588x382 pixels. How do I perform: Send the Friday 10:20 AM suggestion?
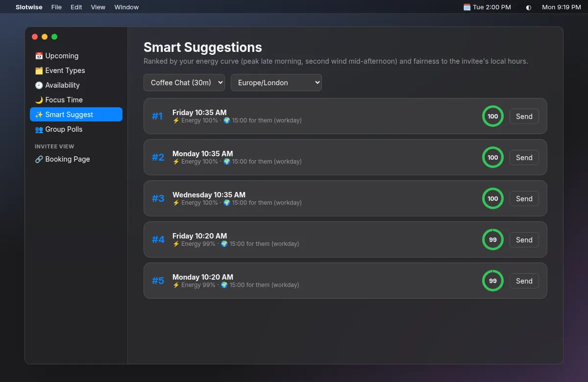coord(524,240)
